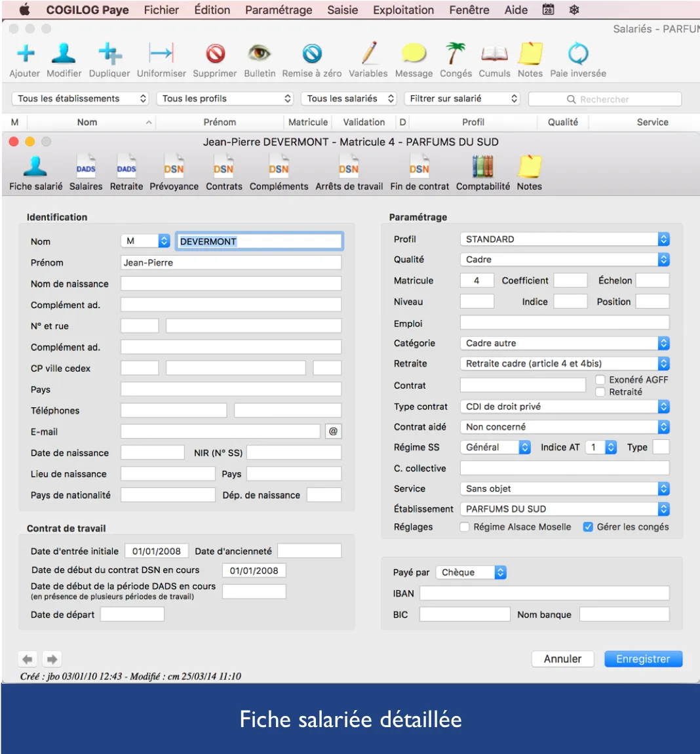700x754 pixels.
Task: Click the calendar icon in menu bar
Action: 548,10
